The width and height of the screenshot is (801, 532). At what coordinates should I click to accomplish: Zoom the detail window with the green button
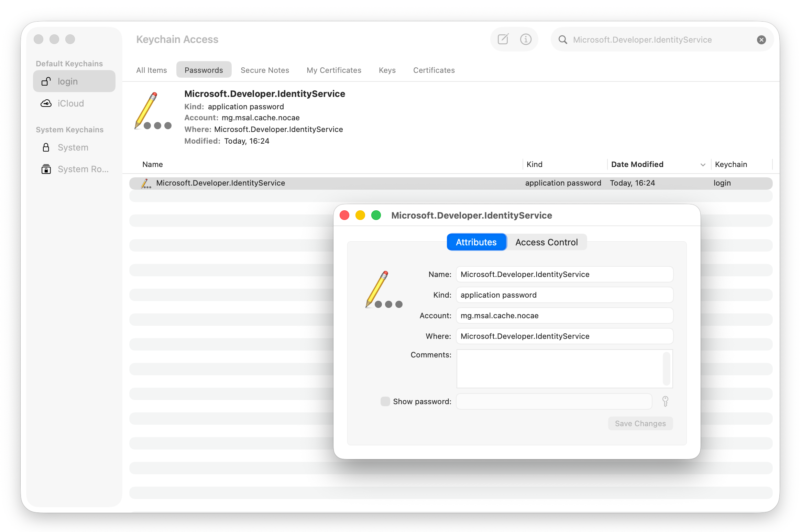coord(376,215)
